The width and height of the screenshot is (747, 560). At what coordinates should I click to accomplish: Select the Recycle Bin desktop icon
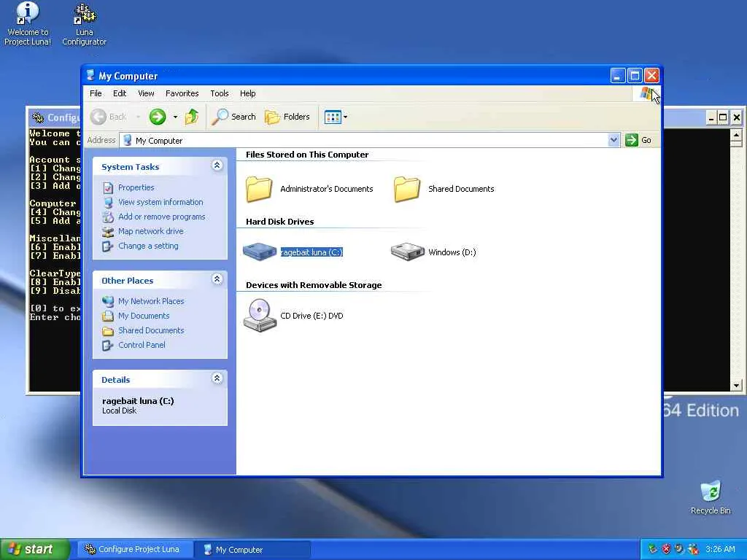point(711,497)
